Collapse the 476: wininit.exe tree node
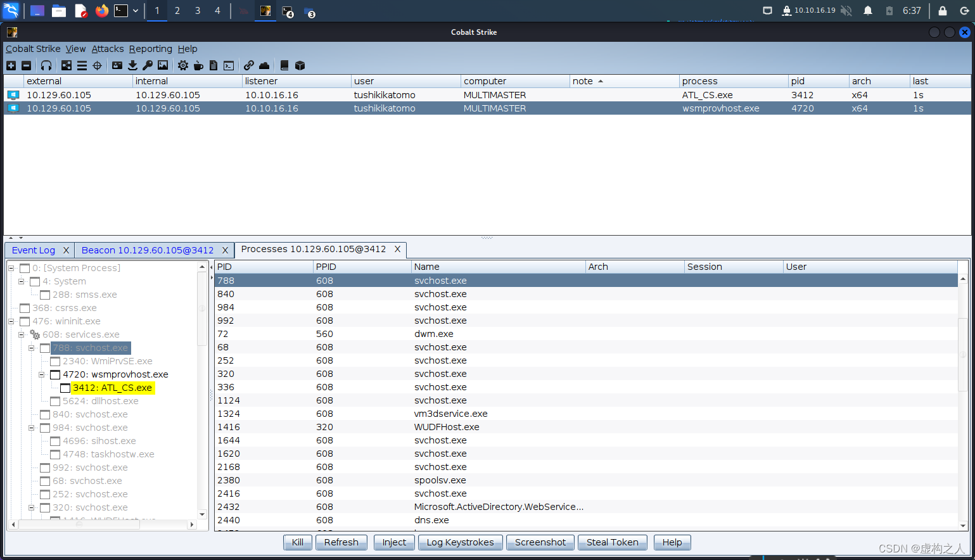The height and width of the screenshot is (560, 975). [11, 321]
